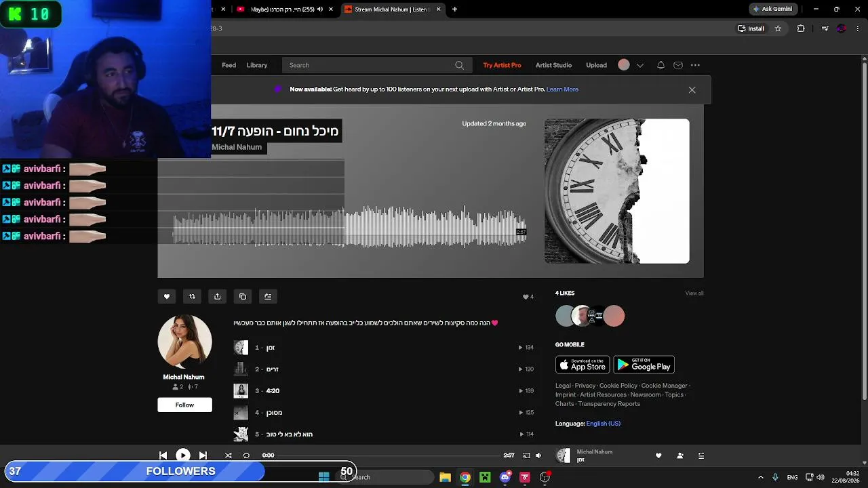Image resolution: width=868 pixels, height=488 pixels.
Task: Open Chrome three-dot menu
Action: [x=859, y=28]
